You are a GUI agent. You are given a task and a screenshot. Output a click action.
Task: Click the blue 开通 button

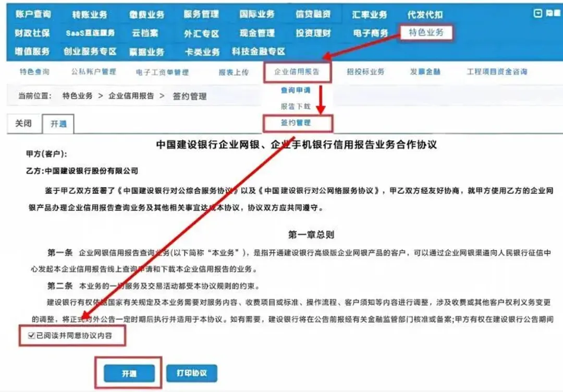pyautogui.click(x=129, y=373)
